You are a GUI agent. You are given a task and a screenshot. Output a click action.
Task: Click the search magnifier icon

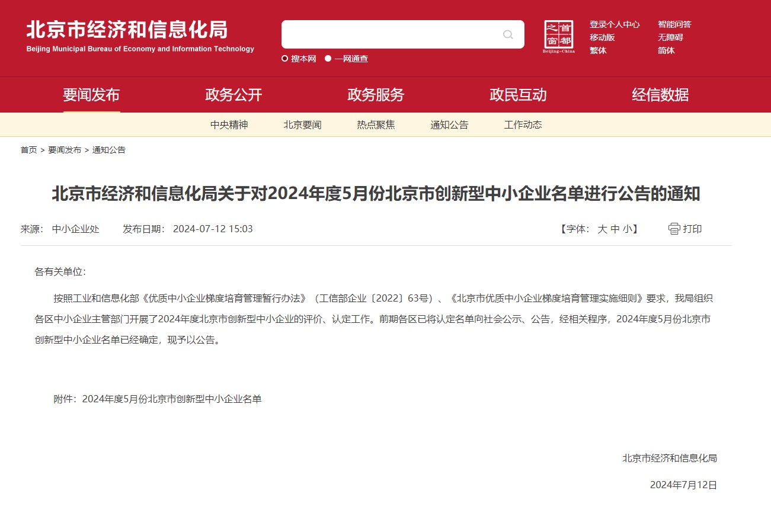508,34
